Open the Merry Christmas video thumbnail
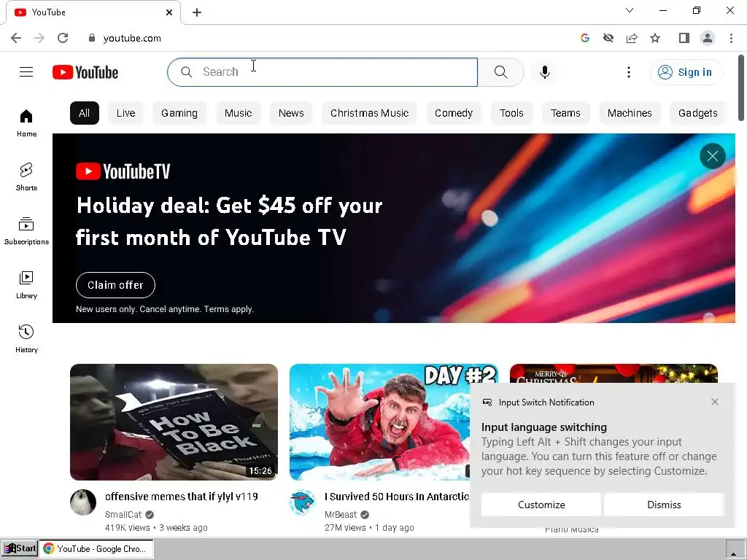Screen dimensions: 747x560 614,373
